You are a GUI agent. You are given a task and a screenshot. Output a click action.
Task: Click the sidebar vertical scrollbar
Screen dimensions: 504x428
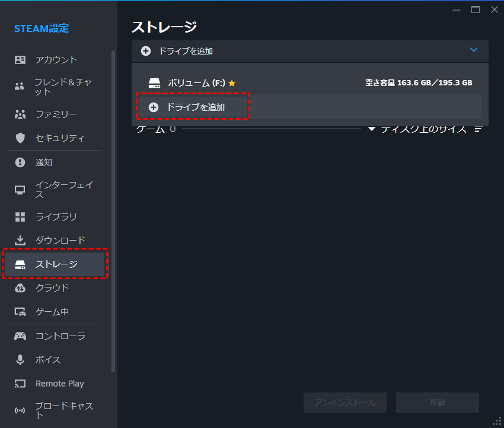point(113,211)
